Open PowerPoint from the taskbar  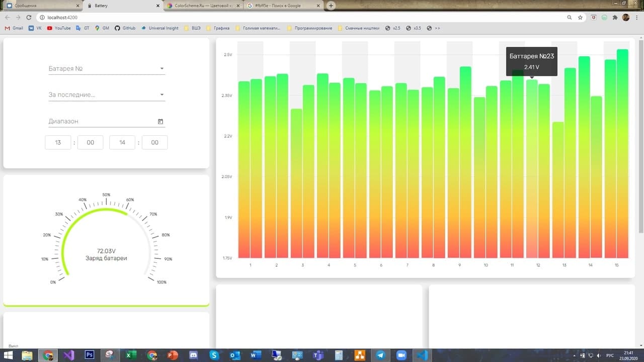[173, 355]
